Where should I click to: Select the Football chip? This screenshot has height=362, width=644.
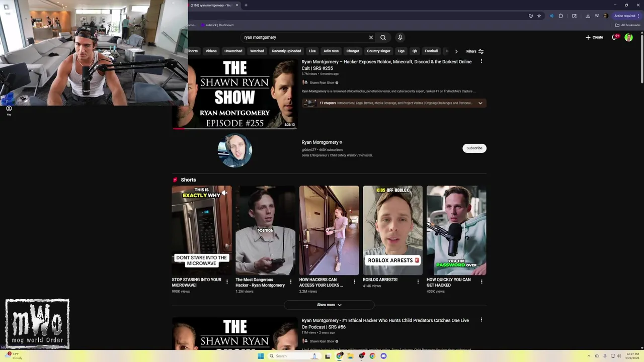pyautogui.click(x=431, y=51)
